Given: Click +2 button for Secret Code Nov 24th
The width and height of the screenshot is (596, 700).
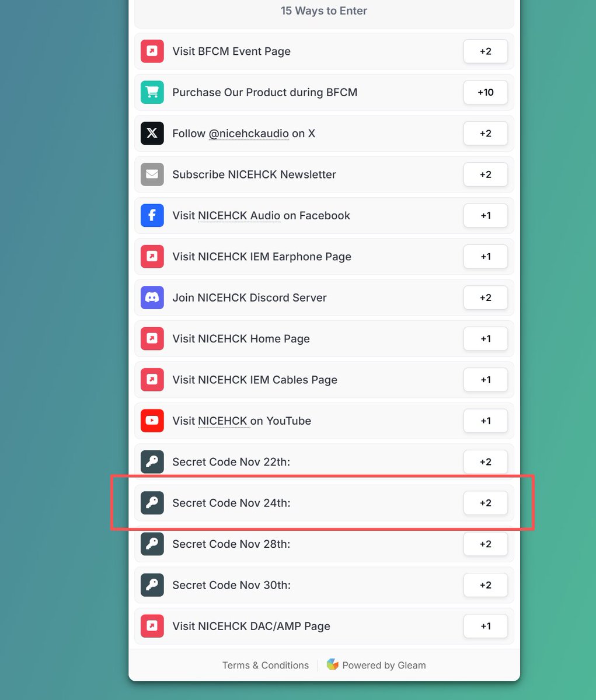Looking at the screenshot, I should (486, 503).
